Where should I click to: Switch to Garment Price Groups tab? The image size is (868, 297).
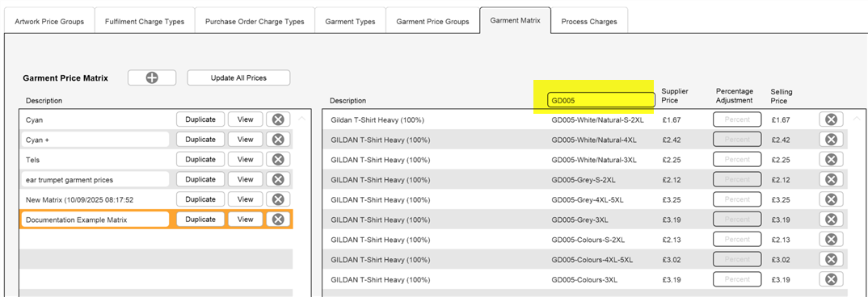tap(432, 22)
